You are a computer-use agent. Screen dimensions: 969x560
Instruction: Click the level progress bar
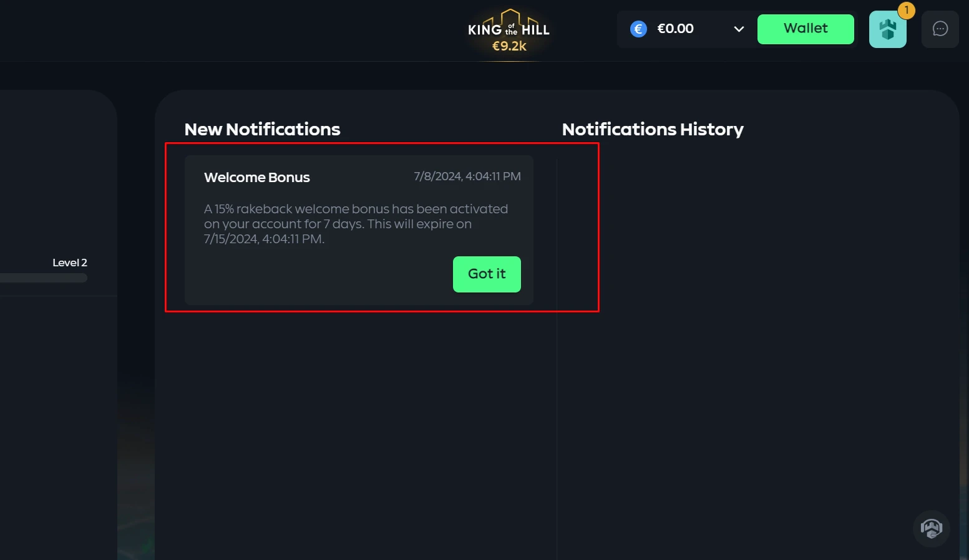pyautogui.click(x=44, y=278)
